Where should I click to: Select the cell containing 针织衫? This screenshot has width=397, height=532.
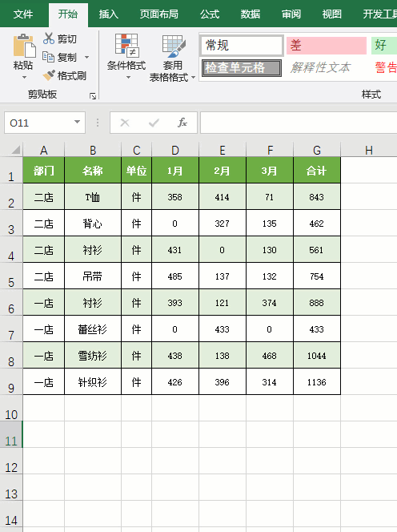93,382
